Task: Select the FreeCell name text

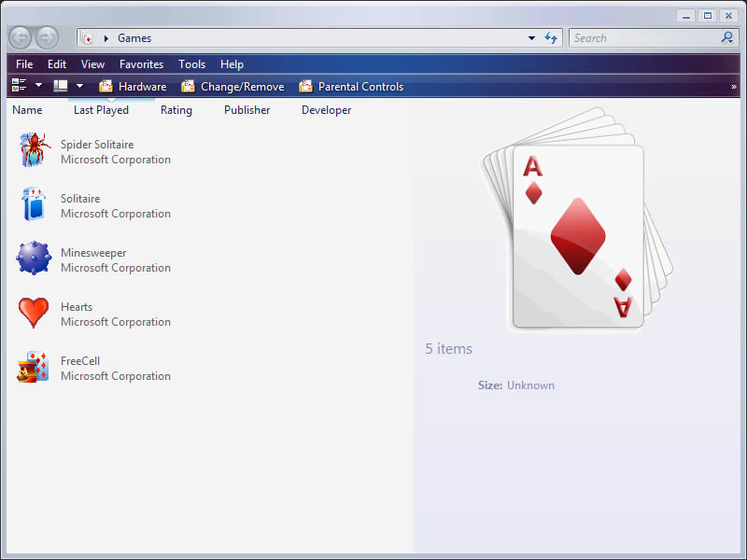Action: click(80, 361)
